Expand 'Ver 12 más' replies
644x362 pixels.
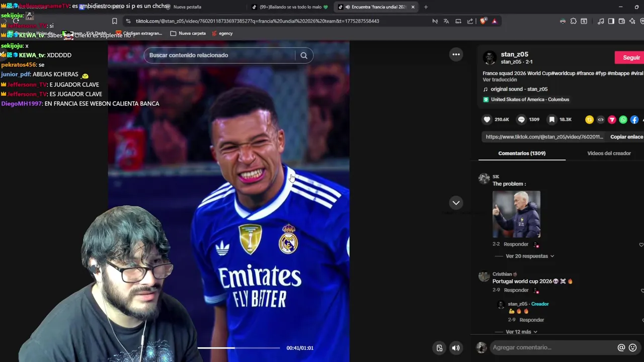pyautogui.click(x=521, y=332)
